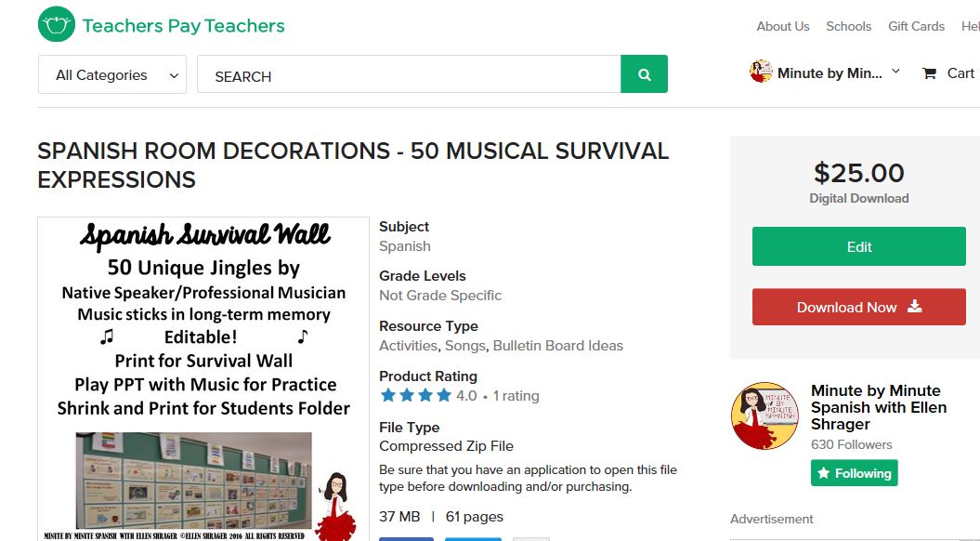Open the Minute by Min... account menu
The image size is (980, 541).
tap(830, 73)
